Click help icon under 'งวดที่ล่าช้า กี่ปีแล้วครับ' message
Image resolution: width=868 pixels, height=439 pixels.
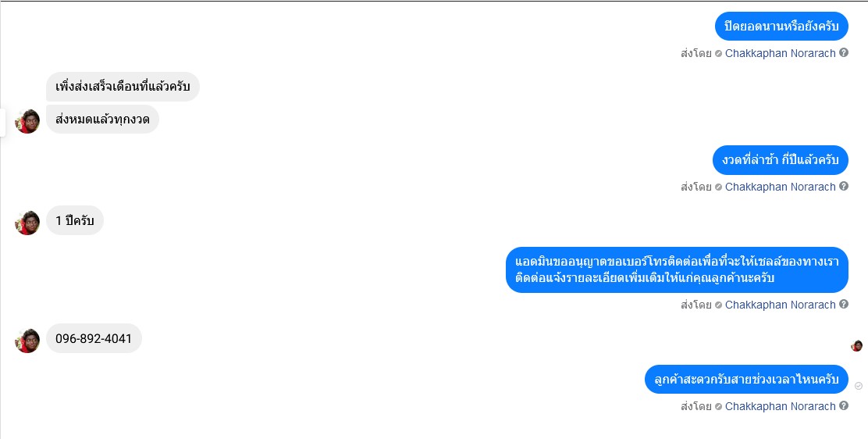pos(844,186)
